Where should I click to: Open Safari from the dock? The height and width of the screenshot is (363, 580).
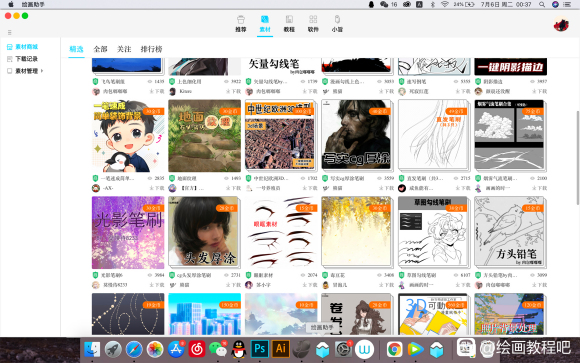[134, 349]
